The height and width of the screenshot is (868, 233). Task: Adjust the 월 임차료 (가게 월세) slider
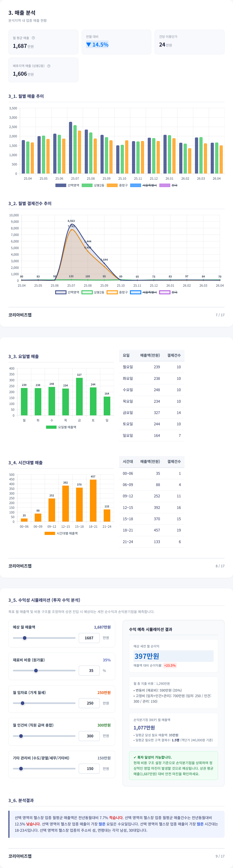pyautogui.click(x=44, y=703)
